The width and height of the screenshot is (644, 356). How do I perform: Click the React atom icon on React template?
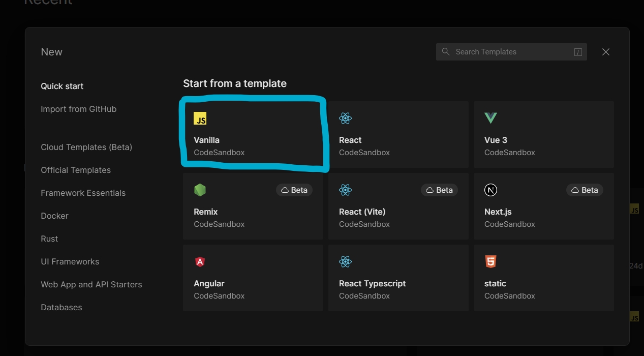point(345,118)
